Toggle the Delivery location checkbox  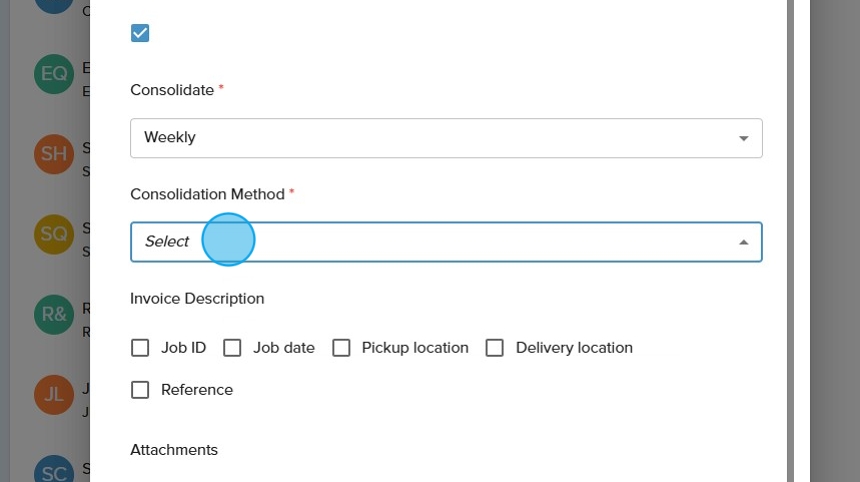[x=494, y=348]
